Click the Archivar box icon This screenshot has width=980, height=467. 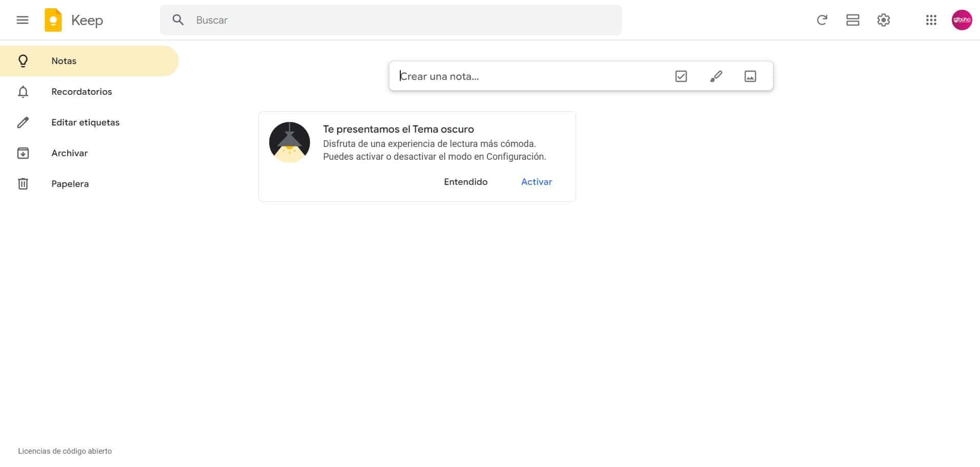coord(23,153)
